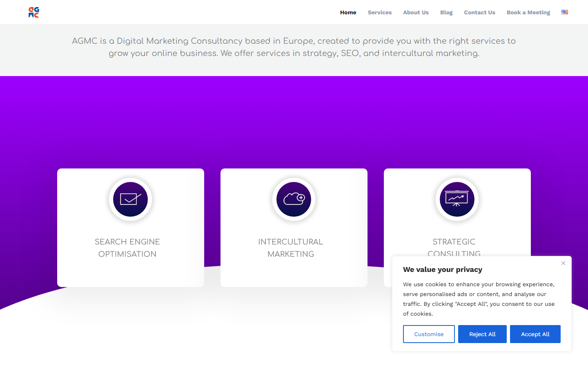Image resolution: width=588 pixels, height=368 pixels.
Task: Go to the Home menu item
Action: [348, 12]
